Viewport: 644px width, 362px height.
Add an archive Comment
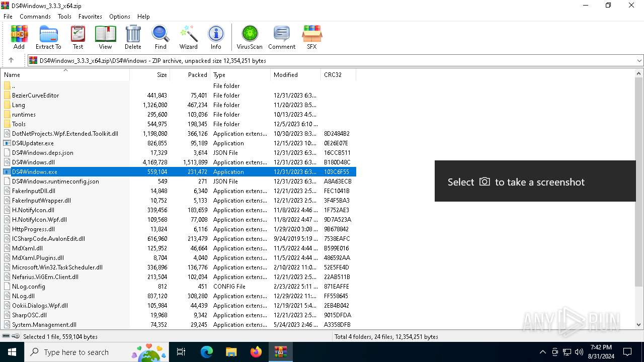pyautogui.click(x=282, y=38)
